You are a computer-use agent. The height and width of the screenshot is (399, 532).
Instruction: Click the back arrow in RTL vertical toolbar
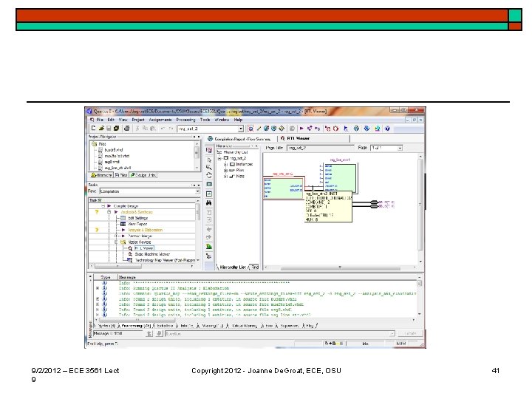pyautogui.click(x=208, y=229)
